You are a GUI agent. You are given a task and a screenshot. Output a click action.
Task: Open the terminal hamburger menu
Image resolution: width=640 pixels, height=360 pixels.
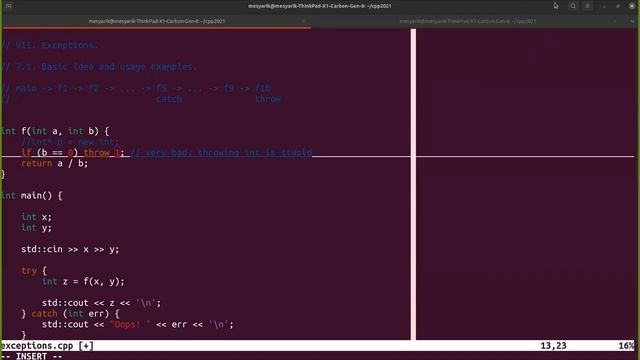pos(588,6)
